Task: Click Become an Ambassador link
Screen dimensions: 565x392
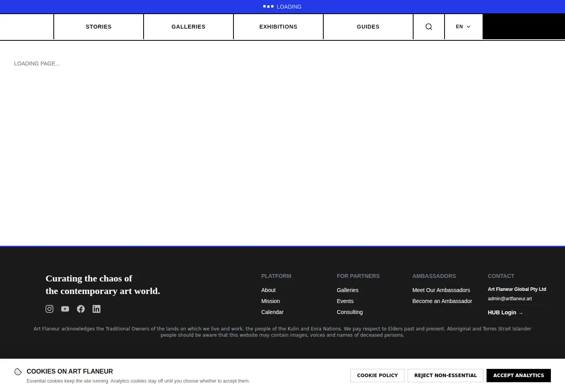Action: pyautogui.click(x=442, y=301)
